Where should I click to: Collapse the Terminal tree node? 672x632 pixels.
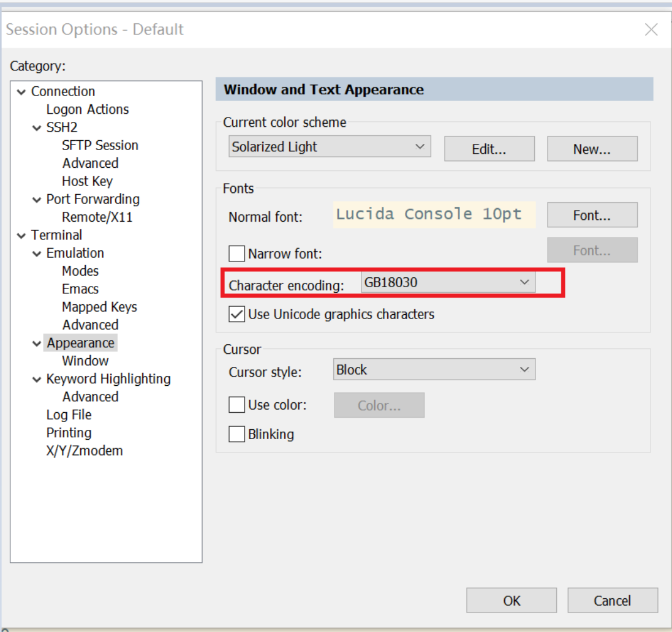[21, 236]
